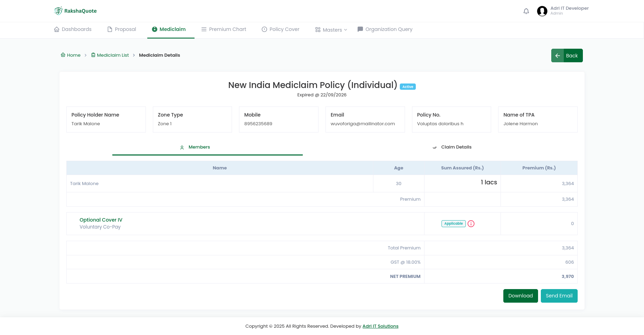Click the Policy Cover clock icon

click(x=264, y=29)
